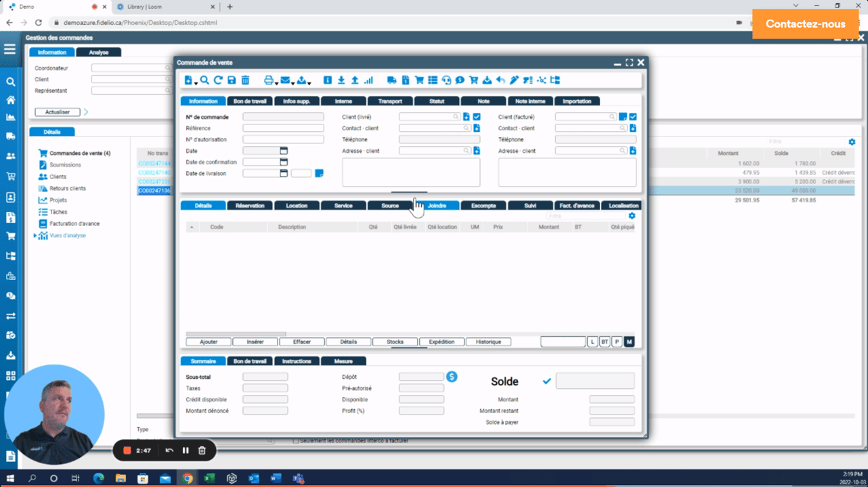This screenshot has height=487, width=868.
Task: Click the Insérer button
Action: pyautogui.click(x=255, y=342)
